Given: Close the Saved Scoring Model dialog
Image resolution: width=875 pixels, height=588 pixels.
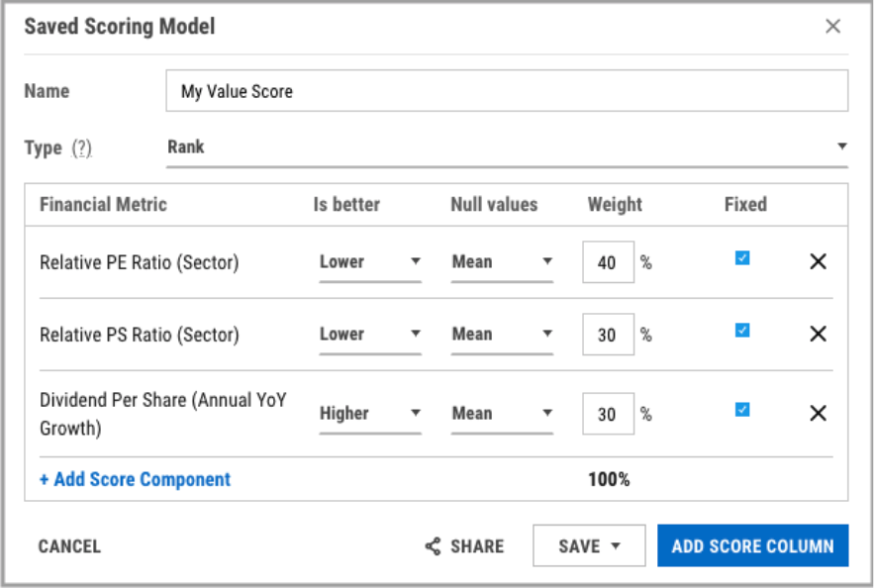Looking at the screenshot, I should [832, 27].
